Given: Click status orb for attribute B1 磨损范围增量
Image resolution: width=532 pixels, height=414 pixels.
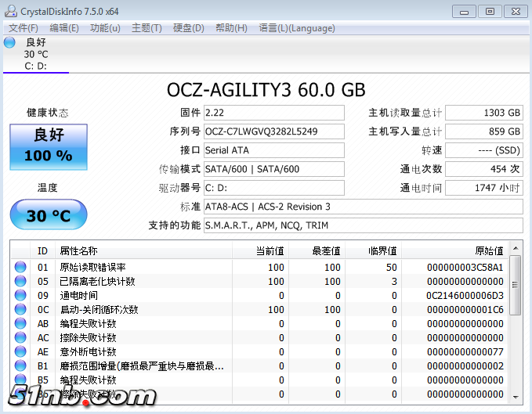Looking at the screenshot, I should (x=20, y=366).
